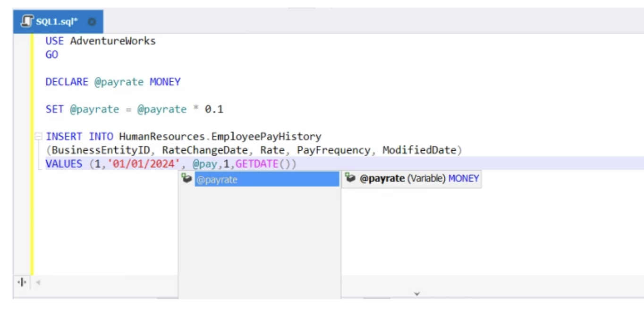Click the @payrate (Variable) MONEY tooltip
644x312 pixels.
[x=411, y=179]
